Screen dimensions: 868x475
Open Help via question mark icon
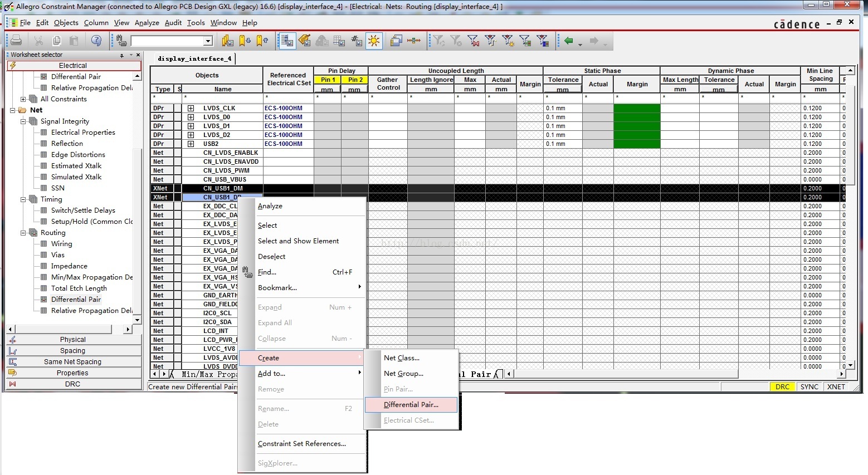coord(96,41)
